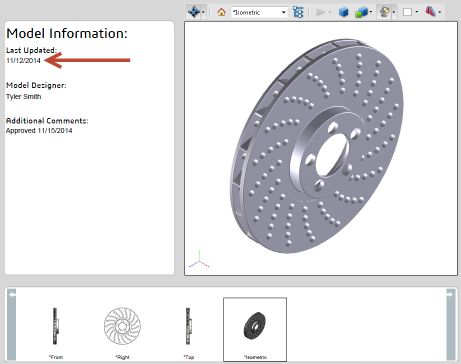This screenshot has height=364, width=461.
Task: Open the cross-section dropdown arrow
Action: (440, 12)
